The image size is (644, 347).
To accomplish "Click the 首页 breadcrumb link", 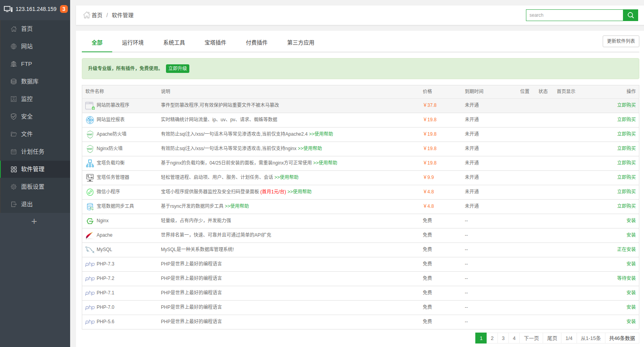I will click(97, 15).
